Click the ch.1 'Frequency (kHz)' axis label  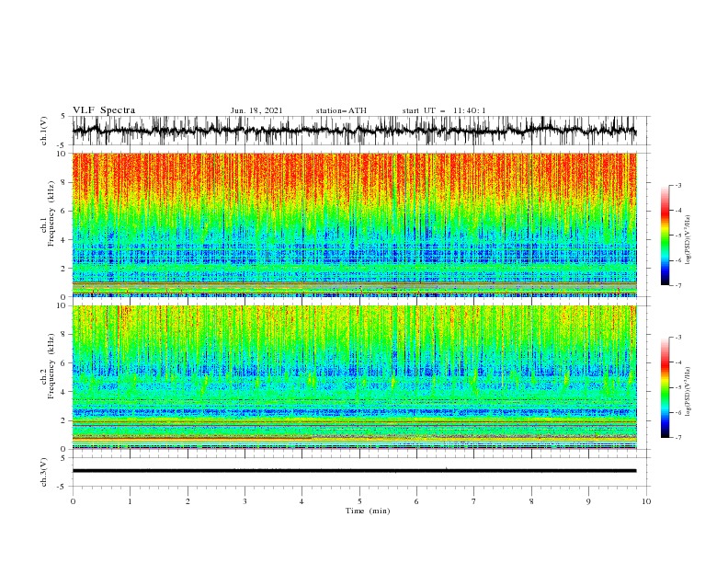pos(51,213)
